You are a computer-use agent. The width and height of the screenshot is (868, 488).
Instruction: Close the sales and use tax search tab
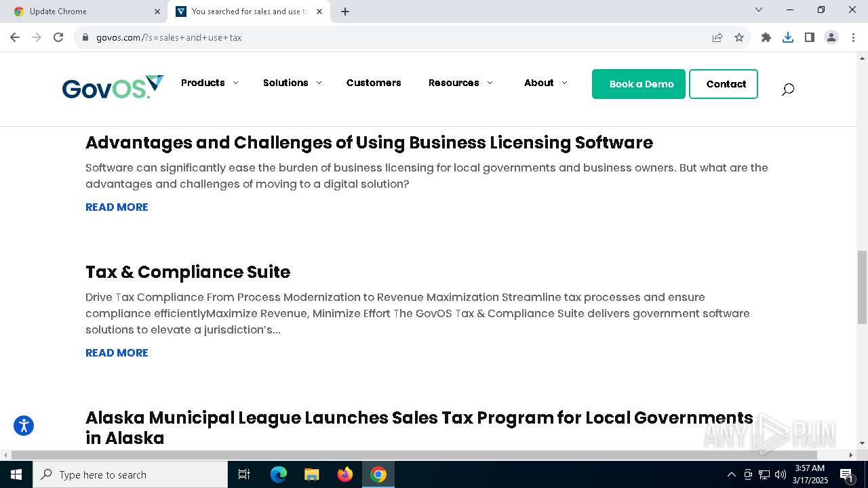(x=319, y=12)
